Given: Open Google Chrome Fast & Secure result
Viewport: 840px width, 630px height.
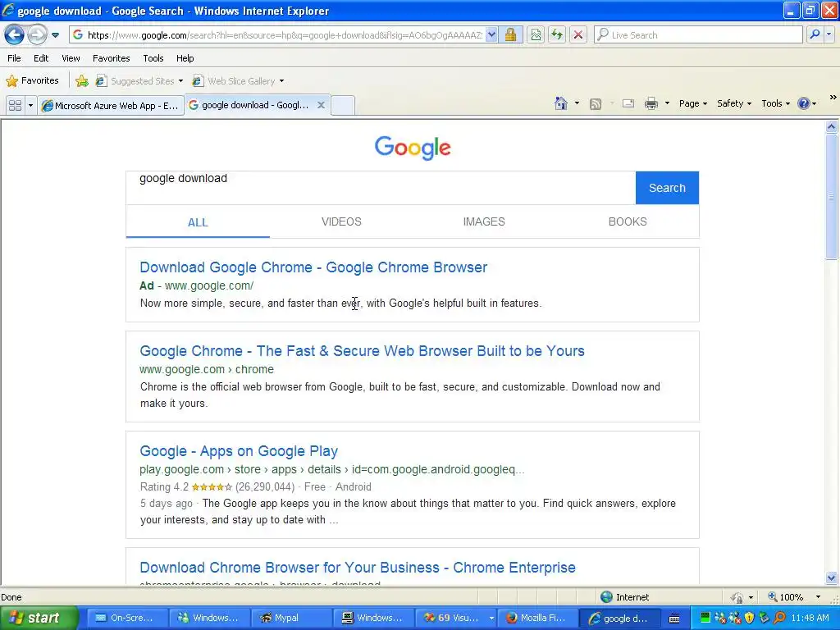Looking at the screenshot, I should pyautogui.click(x=362, y=351).
